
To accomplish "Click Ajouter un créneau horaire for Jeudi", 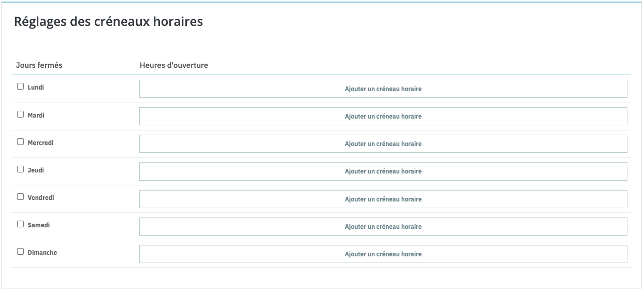I will coord(383,171).
